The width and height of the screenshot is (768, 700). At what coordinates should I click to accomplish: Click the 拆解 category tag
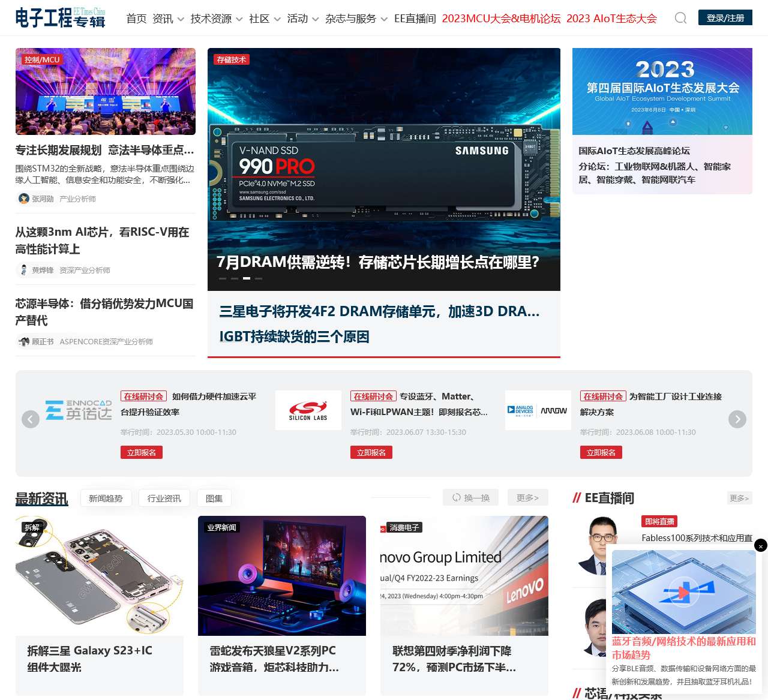[x=32, y=527]
